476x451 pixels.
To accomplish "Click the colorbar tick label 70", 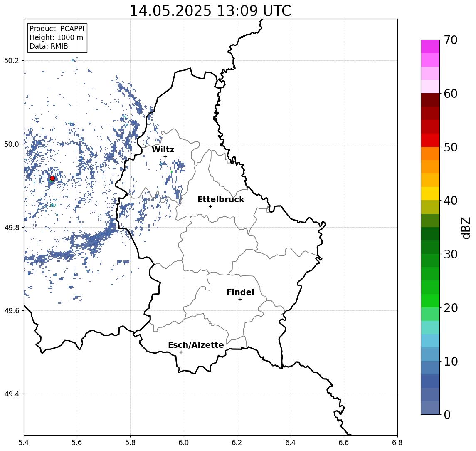I will [451, 40].
